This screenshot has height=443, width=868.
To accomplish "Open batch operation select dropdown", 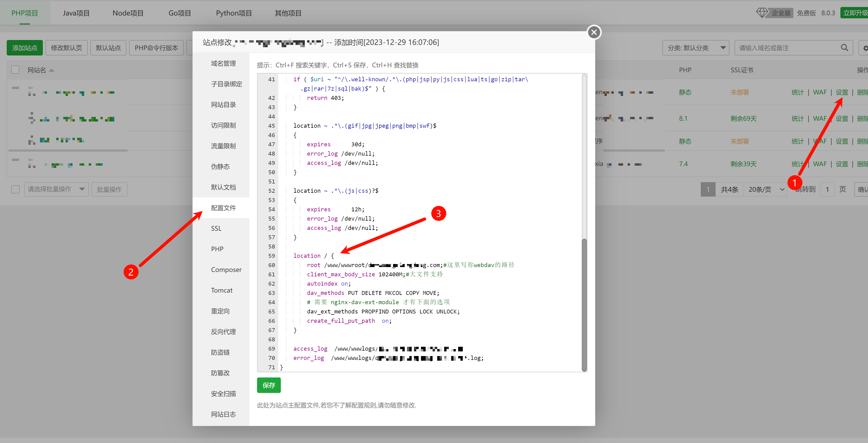I will [56, 189].
